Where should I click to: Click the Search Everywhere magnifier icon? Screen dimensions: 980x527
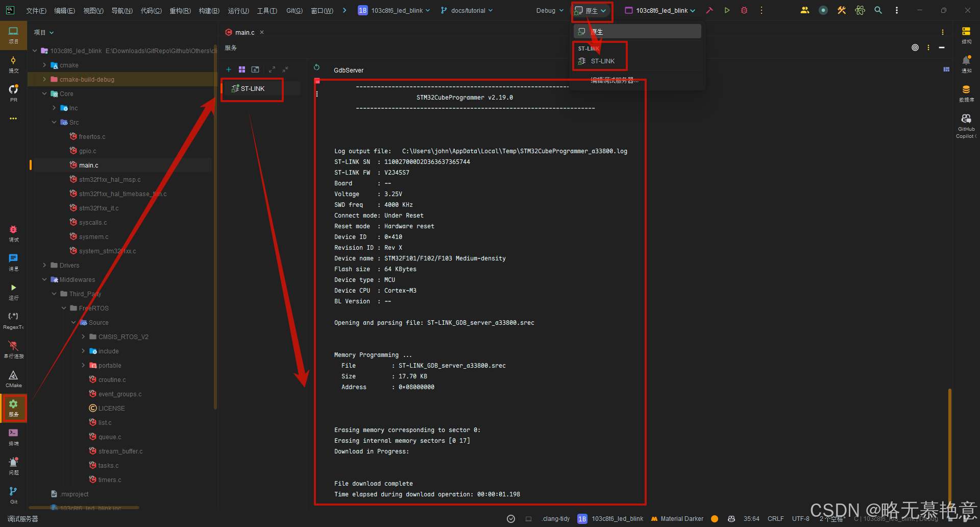click(x=878, y=10)
